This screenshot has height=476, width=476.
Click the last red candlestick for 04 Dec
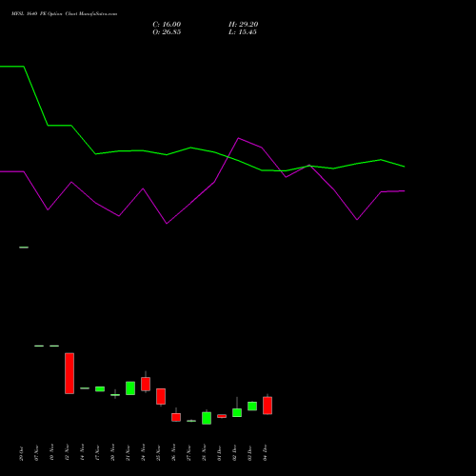(x=268, y=406)
